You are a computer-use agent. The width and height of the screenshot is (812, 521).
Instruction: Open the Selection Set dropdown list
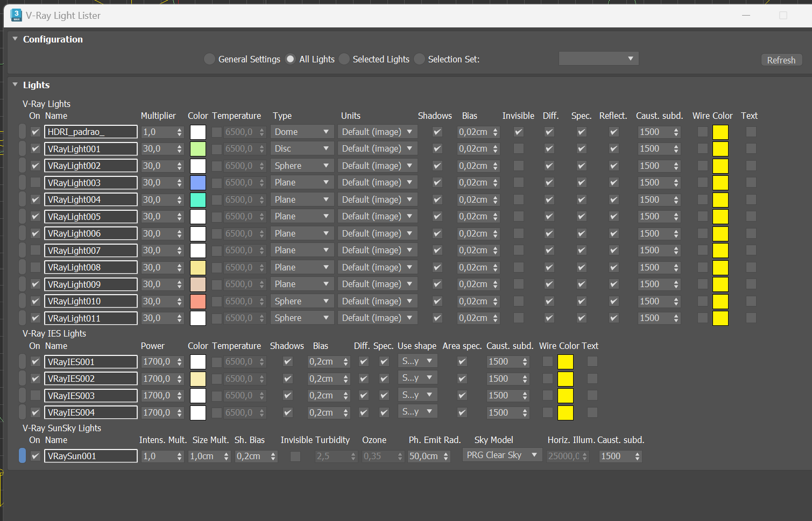click(598, 59)
